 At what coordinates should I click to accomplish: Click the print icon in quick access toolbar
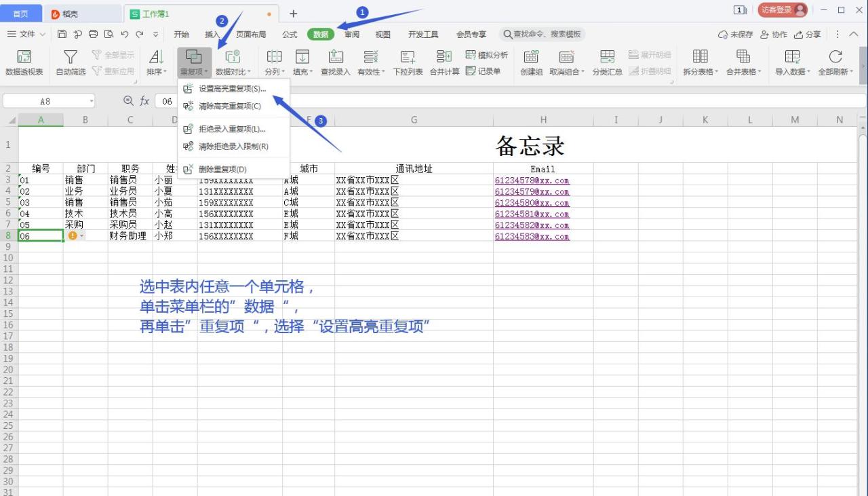[x=93, y=35]
